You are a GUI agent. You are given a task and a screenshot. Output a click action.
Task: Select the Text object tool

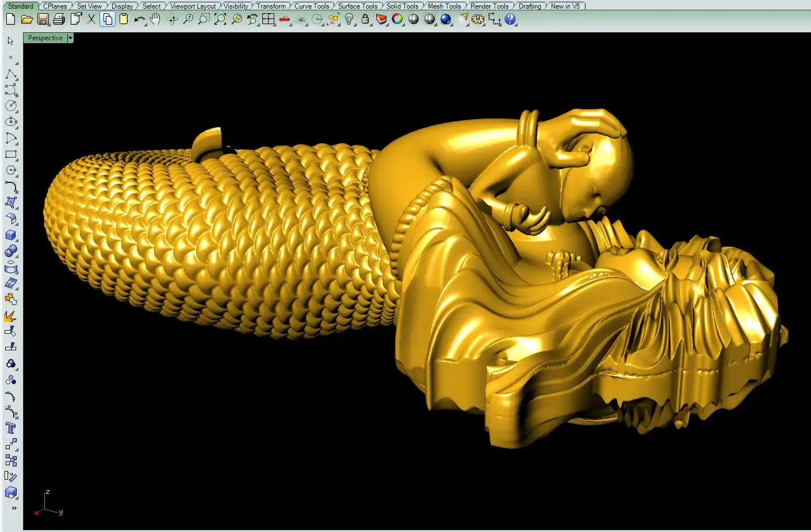click(10, 428)
